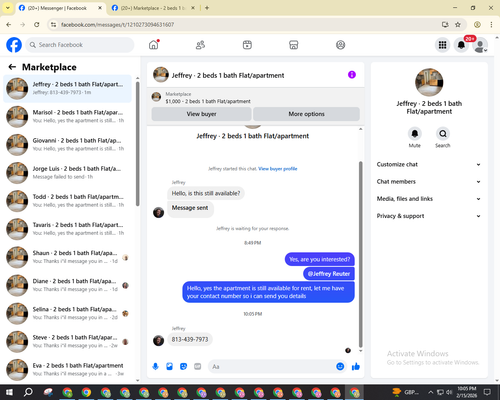Switch to the Messenger | Facebook tab
This screenshot has height=400, width=500.
[60, 8]
